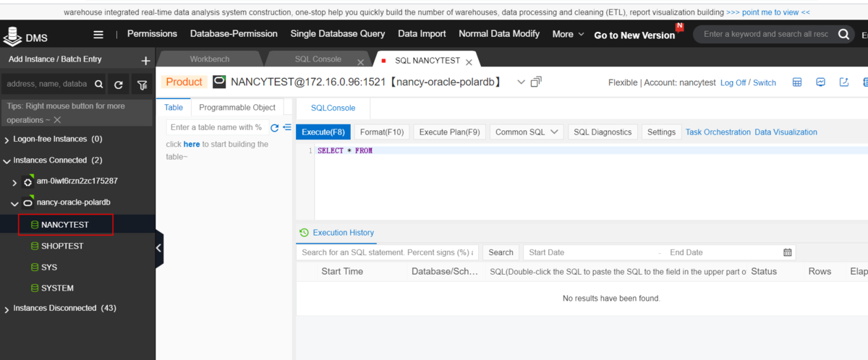Screen dimensions: 868x360
Task: Click Execute(F8) button
Action: [x=323, y=132]
